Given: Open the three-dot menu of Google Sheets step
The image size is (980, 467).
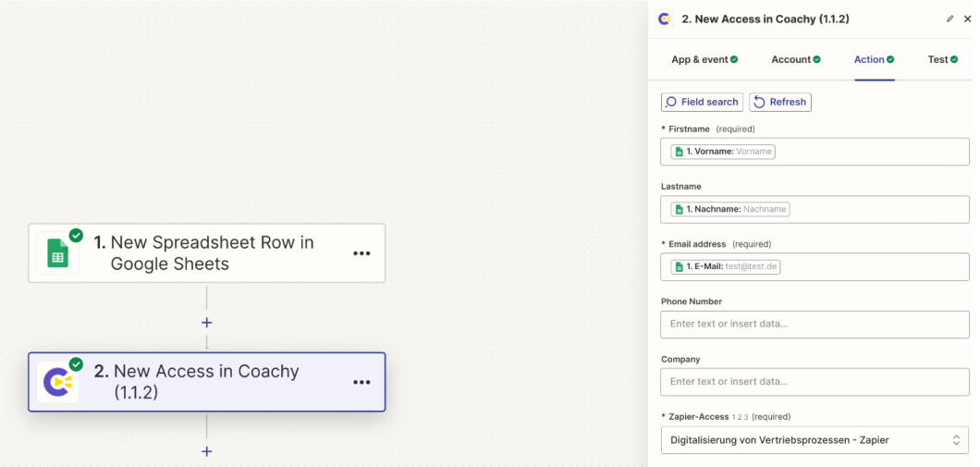Looking at the screenshot, I should tap(361, 253).
